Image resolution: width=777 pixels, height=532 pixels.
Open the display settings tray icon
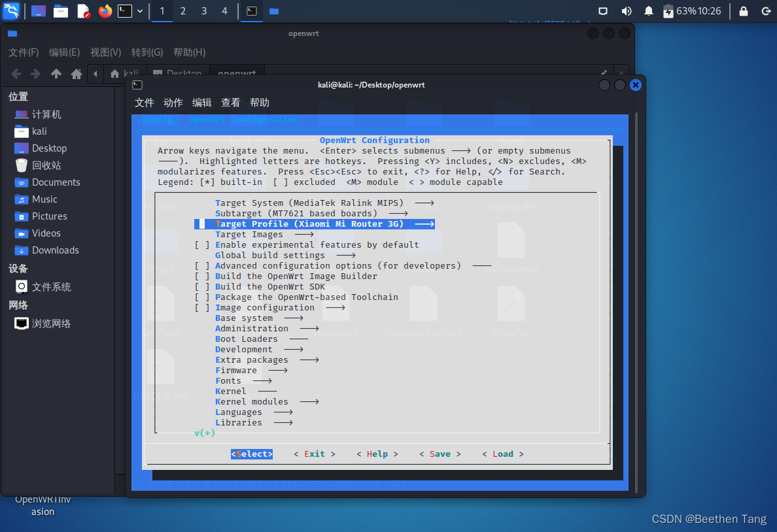pyautogui.click(x=602, y=11)
